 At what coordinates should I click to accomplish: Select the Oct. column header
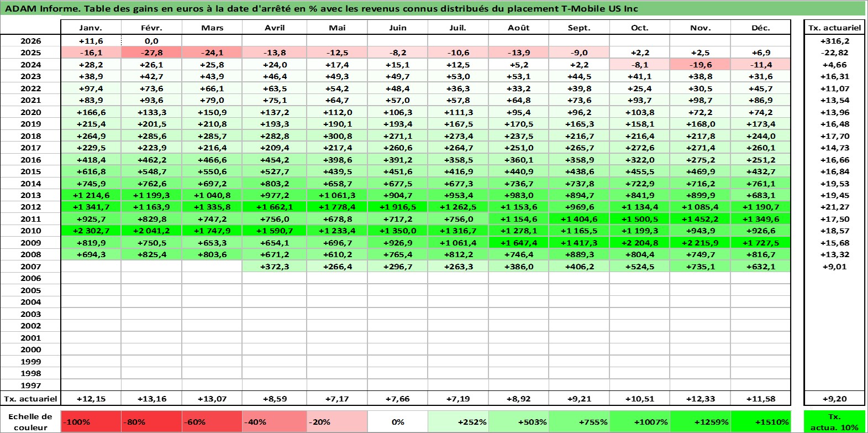coord(640,28)
